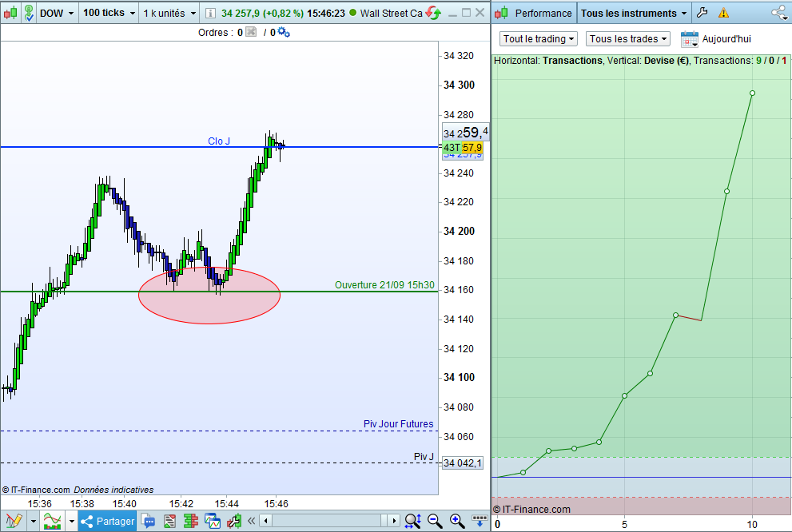792x532 pixels.
Task: Click the zoom fit magnifier with arrows
Action: pos(412,521)
